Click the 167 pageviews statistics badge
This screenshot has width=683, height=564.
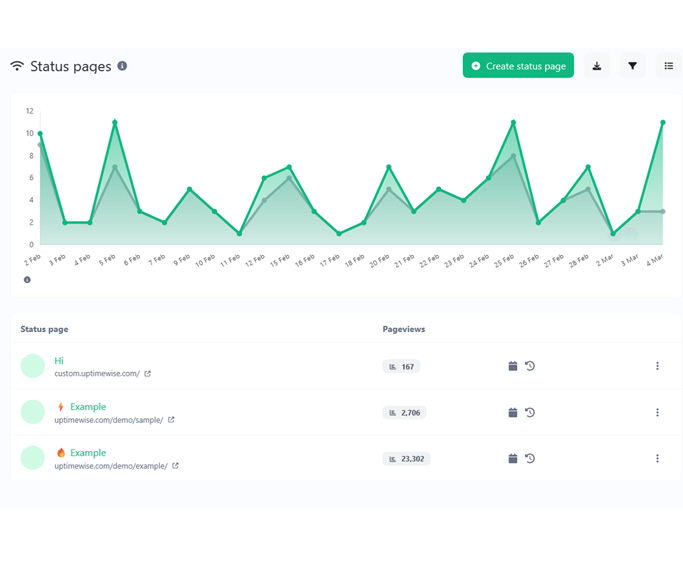pyautogui.click(x=401, y=367)
